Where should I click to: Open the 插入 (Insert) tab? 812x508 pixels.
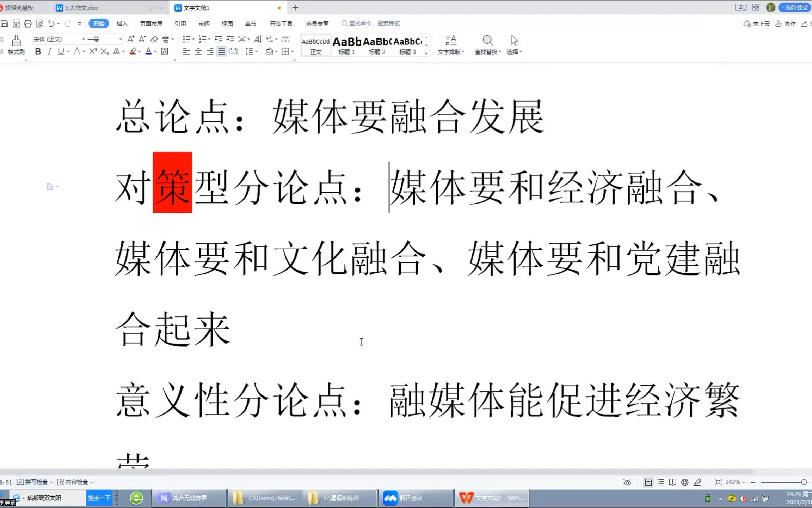[122, 24]
